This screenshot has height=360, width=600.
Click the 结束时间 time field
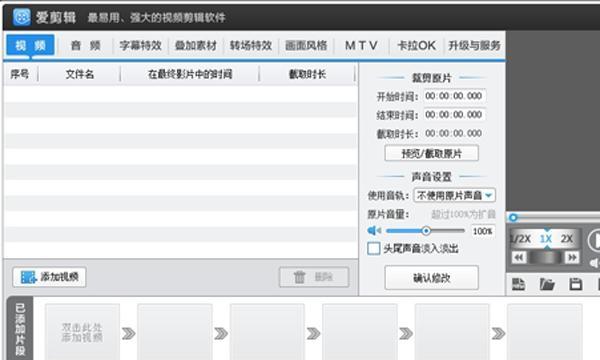[x=454, y=114]
